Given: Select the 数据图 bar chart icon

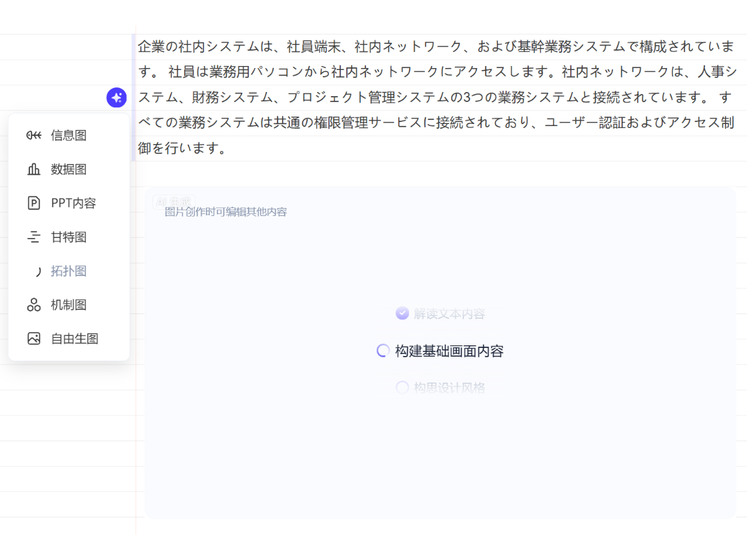Looking at the screenshot, I should (34, 169).
